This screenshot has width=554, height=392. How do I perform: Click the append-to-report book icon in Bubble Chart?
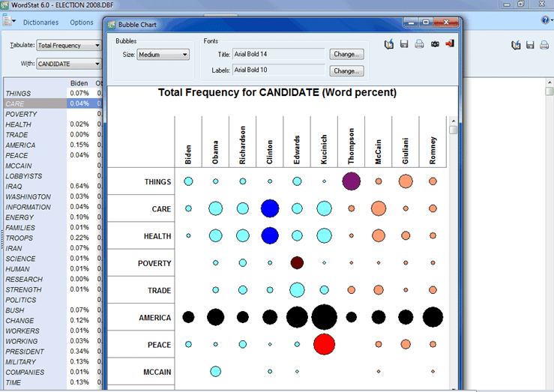[x=389, y=44]
